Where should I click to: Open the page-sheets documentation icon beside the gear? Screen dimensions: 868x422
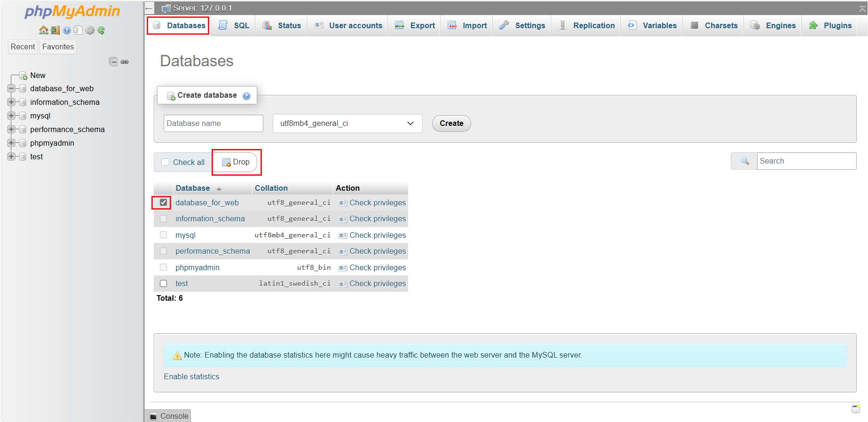[x=78, y=31]
